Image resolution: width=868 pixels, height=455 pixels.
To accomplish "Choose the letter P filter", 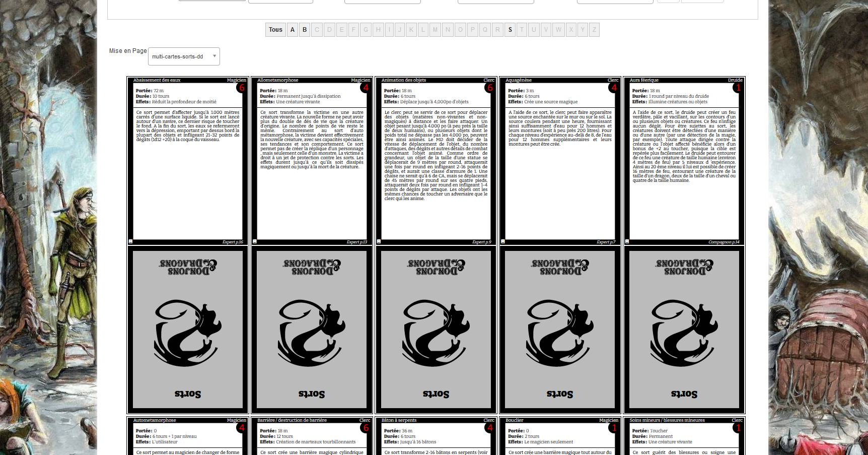I will click(x=472, y=30).
